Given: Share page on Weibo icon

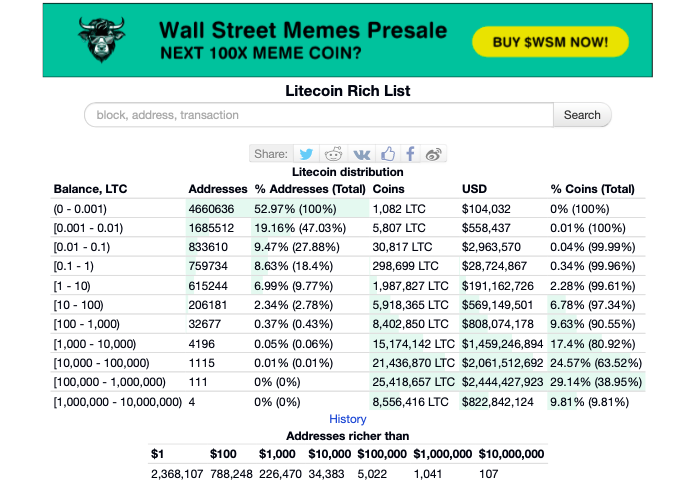Looking at the screenshot, I should (434, 154).
